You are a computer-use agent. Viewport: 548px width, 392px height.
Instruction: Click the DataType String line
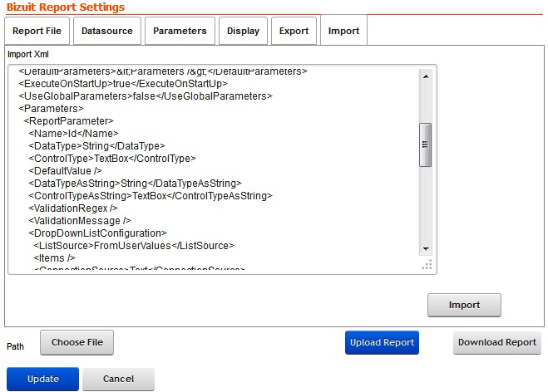pos(96,146)
